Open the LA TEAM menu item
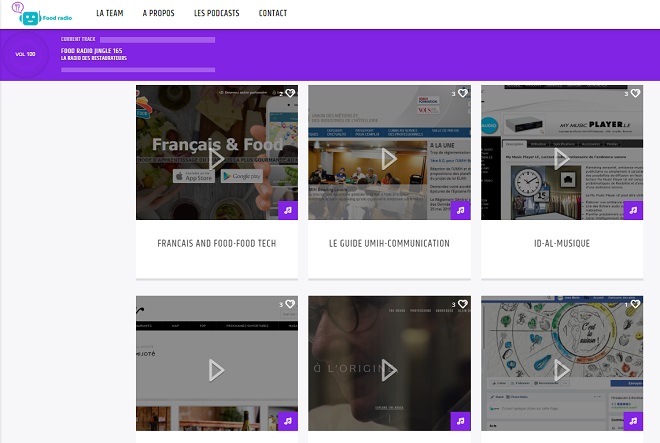This screenshot has height=443, width=660. coord(109,13)
